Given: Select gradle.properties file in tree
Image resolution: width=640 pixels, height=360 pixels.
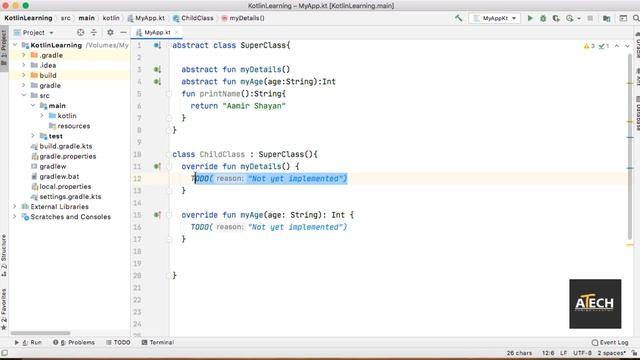Looking at the screenshot, I should click(64, 156).
